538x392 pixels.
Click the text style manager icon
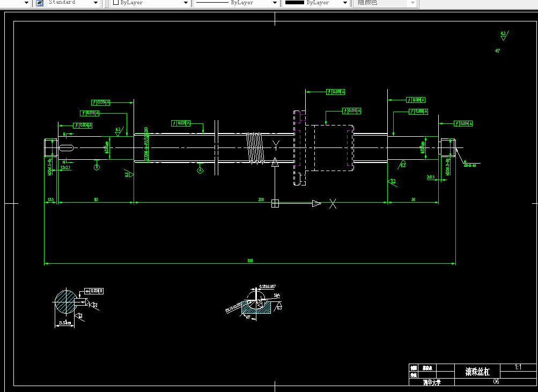[x=40, y=3]
